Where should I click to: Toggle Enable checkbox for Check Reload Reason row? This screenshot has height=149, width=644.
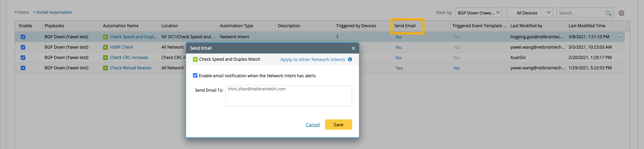[23, 68]
